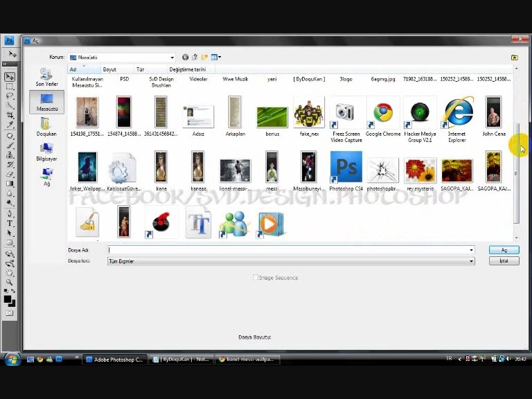This screenshot has height=399, width=532.
Task: Create a new folder with the toolbar icon
Action: click(x=204, y=57)
